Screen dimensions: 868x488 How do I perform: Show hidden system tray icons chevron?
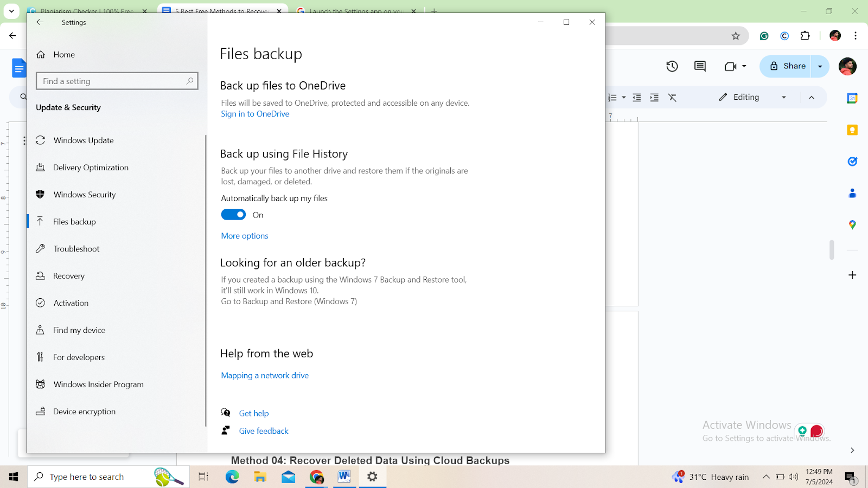(x=766, y=477)
